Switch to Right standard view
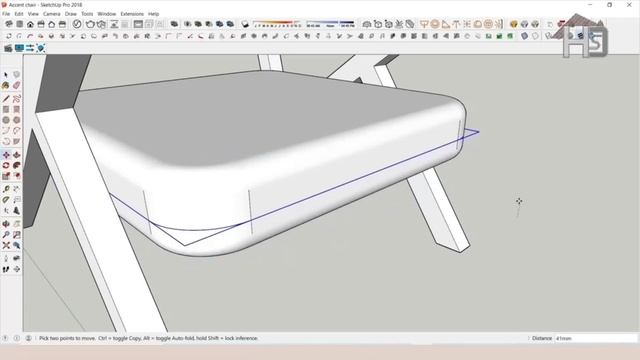 41,24
